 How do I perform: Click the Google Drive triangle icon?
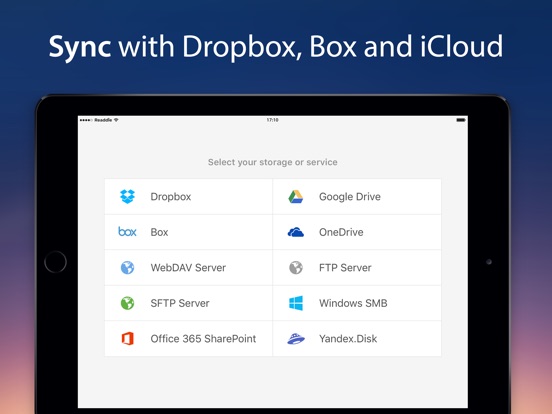(296, 196)
